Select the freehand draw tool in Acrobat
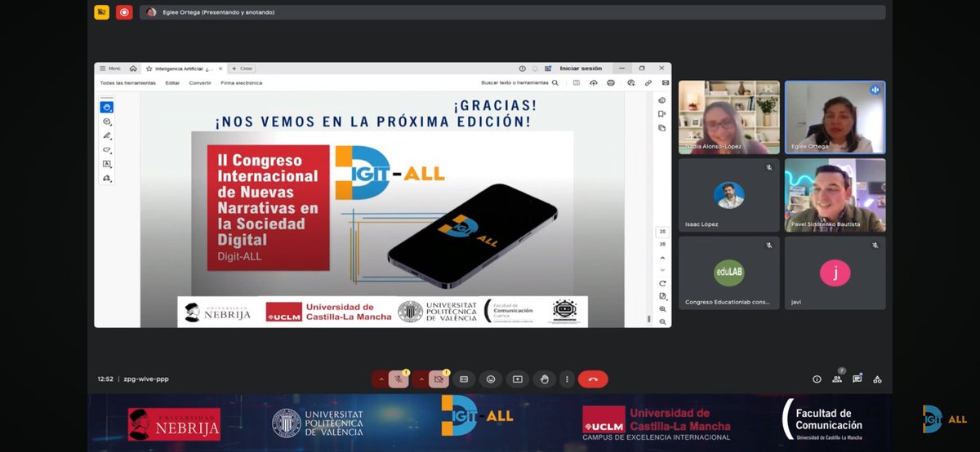Screen dimensions: 980x452 pos(107,150)
